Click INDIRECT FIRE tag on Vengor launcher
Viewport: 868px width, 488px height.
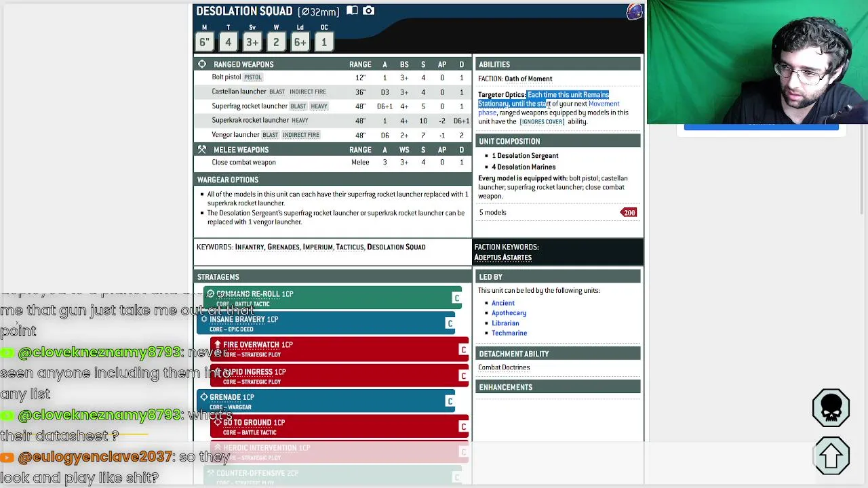point(301,135)
